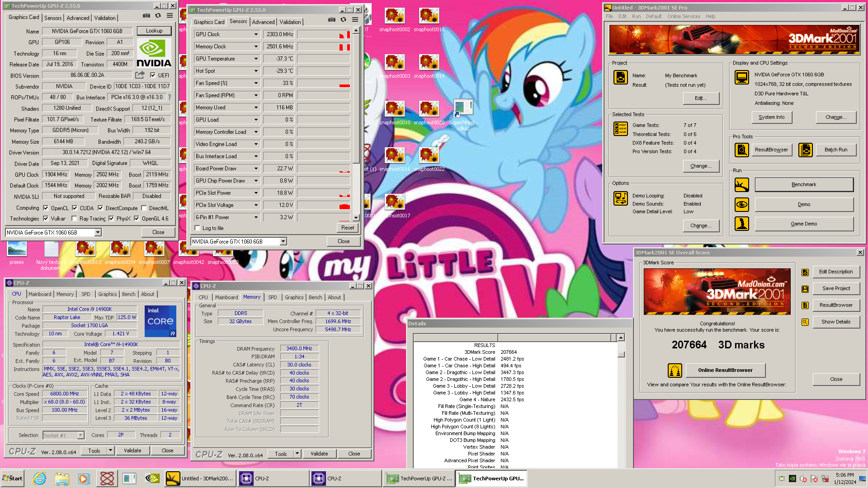Click the Reset button in GPU-Z Sensors
868x488 pixels.
point(348,228)
